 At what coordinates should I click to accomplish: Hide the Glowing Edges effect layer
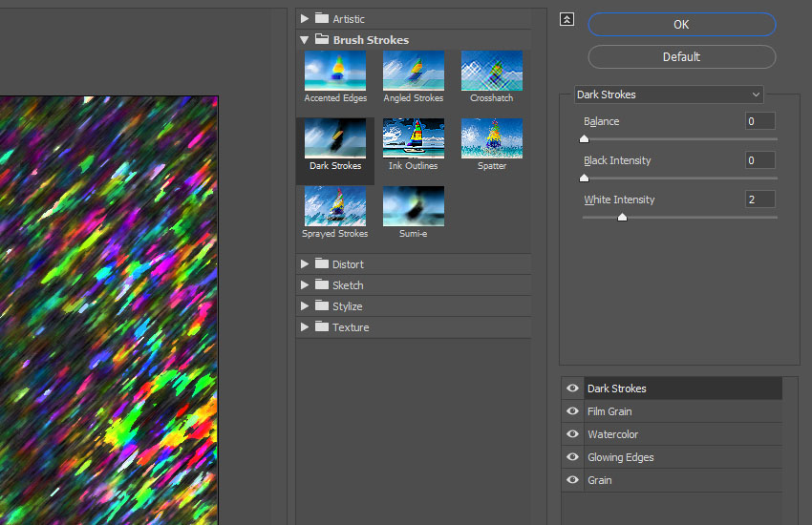[x=573, y=457]
